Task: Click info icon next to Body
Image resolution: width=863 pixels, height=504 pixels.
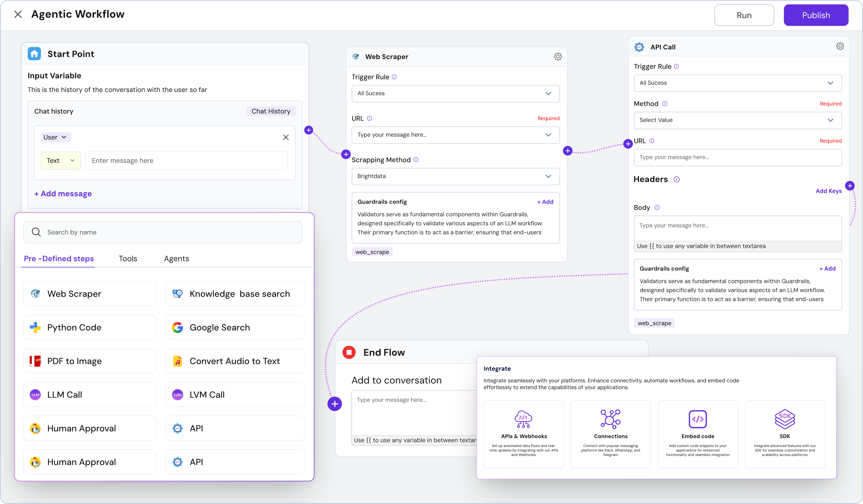Action: click(657, 208)
